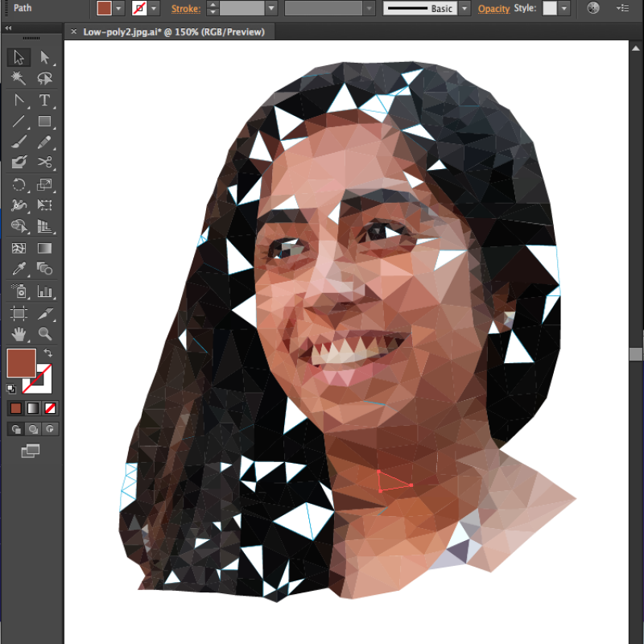644x644 pixels.
Task: Open the Style swatch dropdown
Action: point(565,8)
